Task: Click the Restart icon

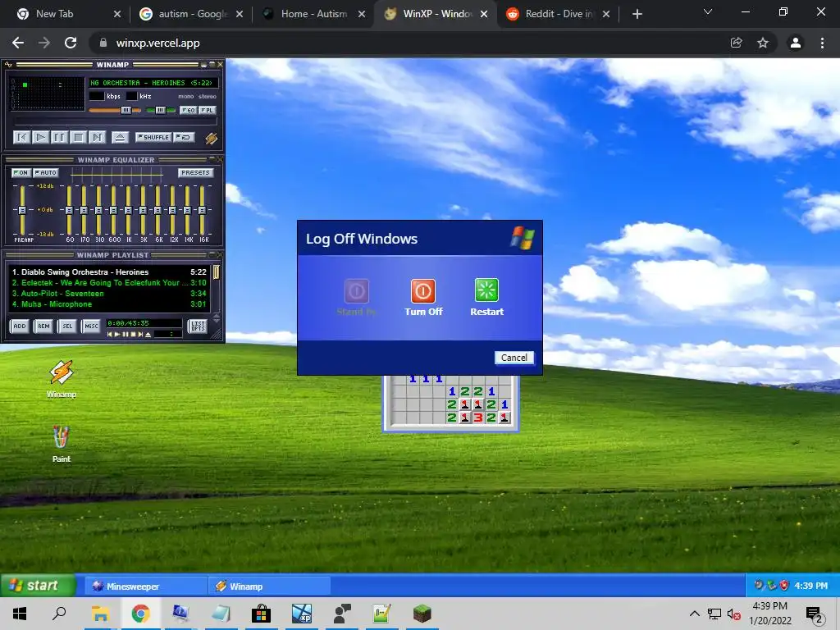Action: pos(486,290)
